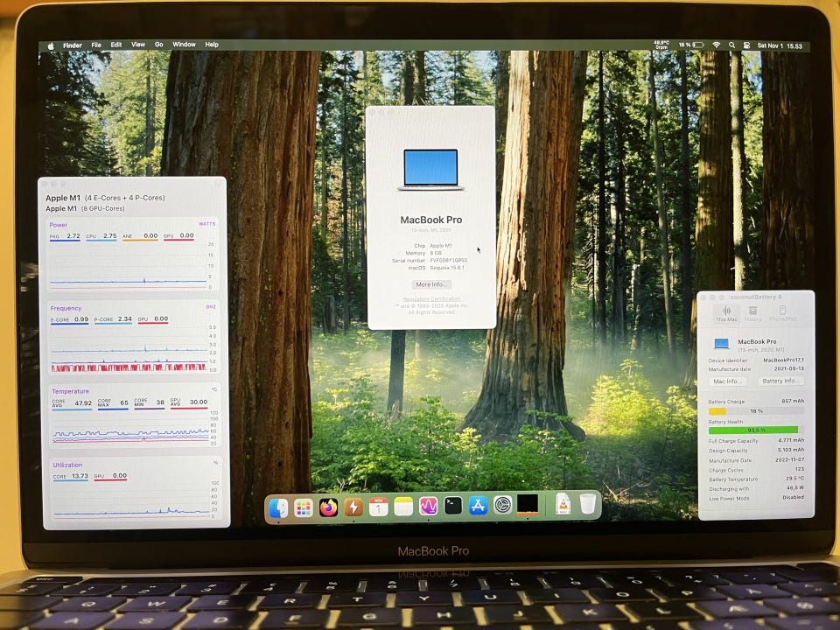Viewport: 840px width, 630px height.
Task: Click More Info button in About window
Action: pos(431,284)
